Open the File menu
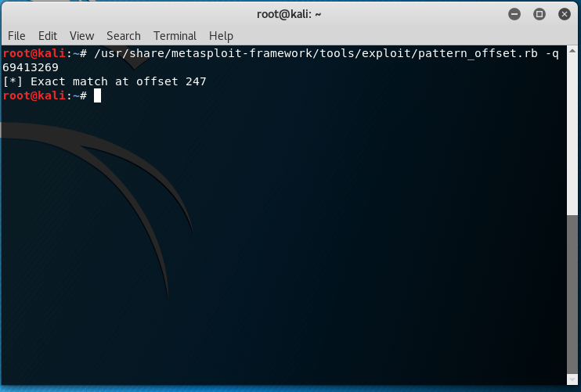 pos(16,36)
